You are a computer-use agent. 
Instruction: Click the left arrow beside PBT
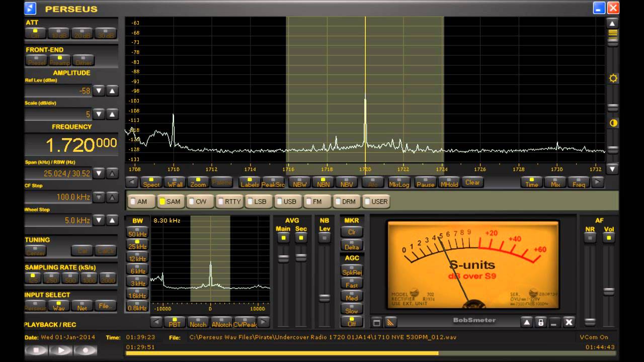[x=156, y=322]
